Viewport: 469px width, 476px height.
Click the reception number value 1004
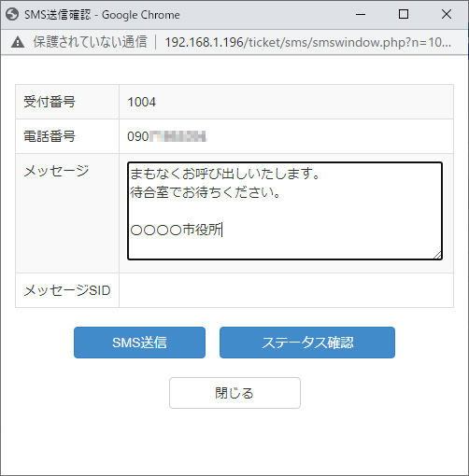[142, 102]
